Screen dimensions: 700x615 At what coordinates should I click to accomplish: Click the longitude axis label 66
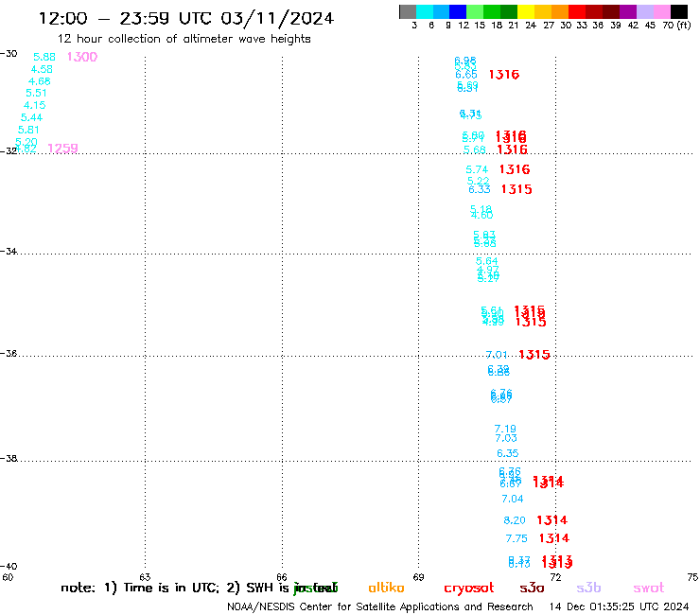coord(282,577)
